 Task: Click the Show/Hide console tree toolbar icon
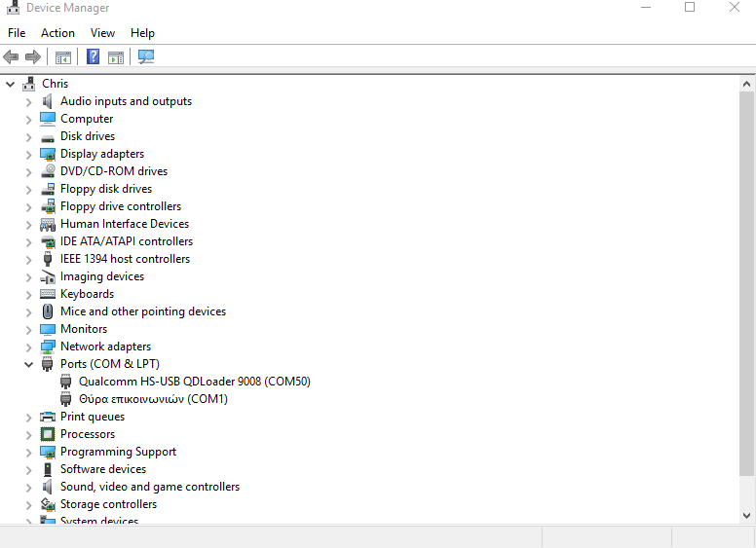63,56
